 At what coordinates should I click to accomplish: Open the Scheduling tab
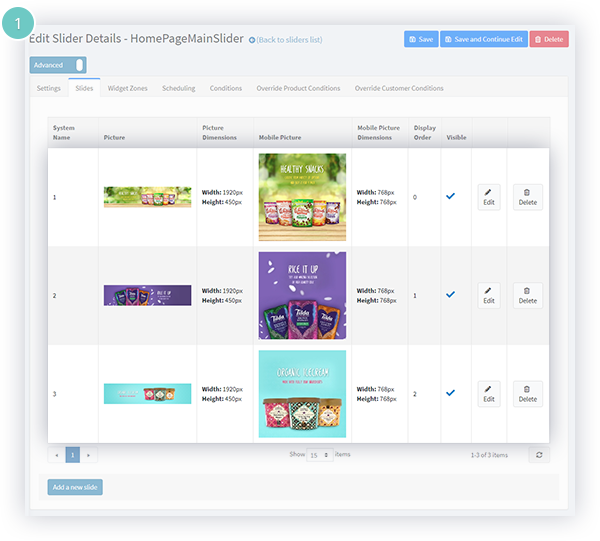pos(178,88)
